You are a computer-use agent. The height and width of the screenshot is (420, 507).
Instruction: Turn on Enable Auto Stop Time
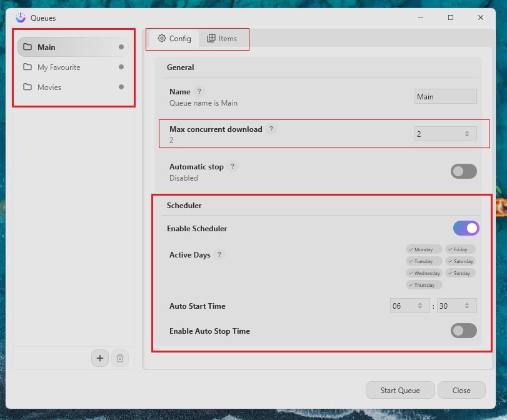(464, 331)
